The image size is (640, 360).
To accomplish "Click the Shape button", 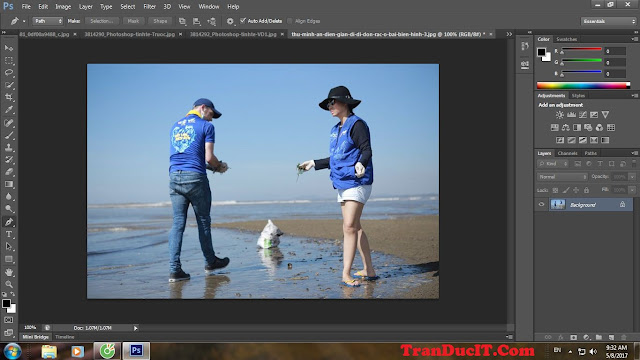I will [160, 21].
